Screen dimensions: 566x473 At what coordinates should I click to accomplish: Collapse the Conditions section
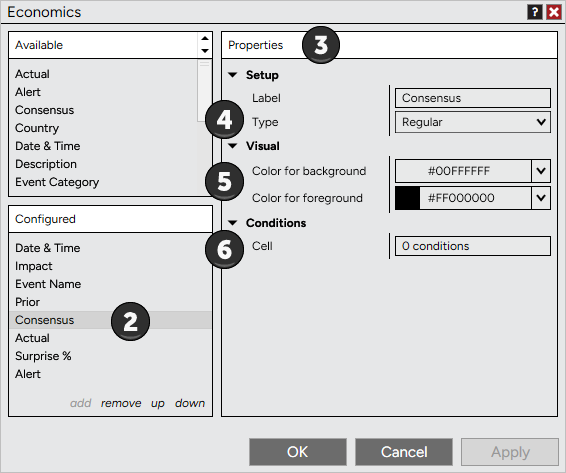[x=233, y=223]
